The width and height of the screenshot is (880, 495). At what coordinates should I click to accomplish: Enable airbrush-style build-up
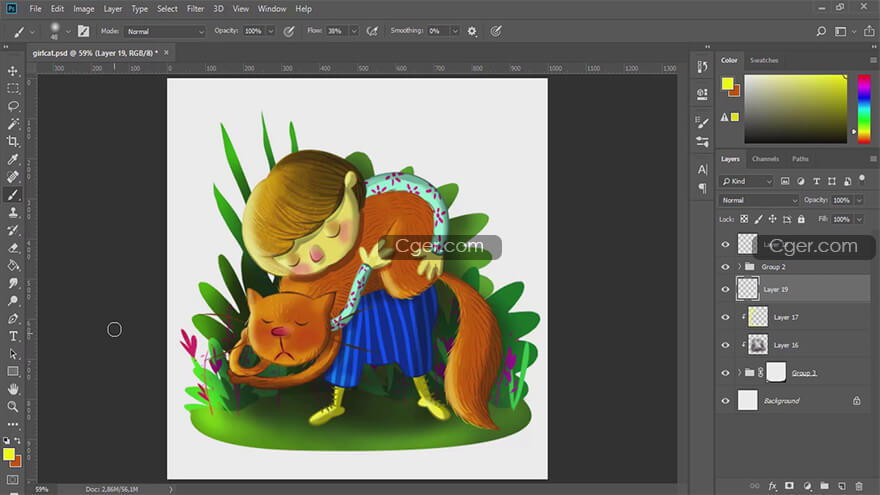point(372,31)
